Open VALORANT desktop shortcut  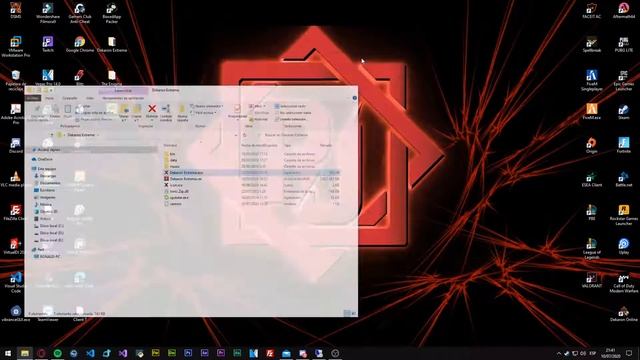click(x=591, y=280)
